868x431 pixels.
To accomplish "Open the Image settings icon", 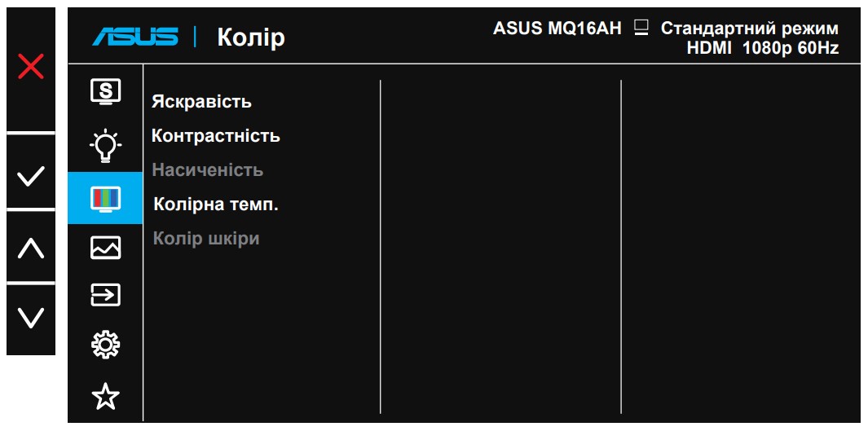I will point(105,248).
